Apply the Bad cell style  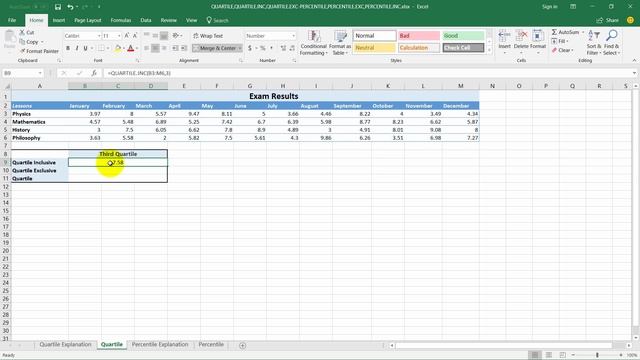point(419,36)
